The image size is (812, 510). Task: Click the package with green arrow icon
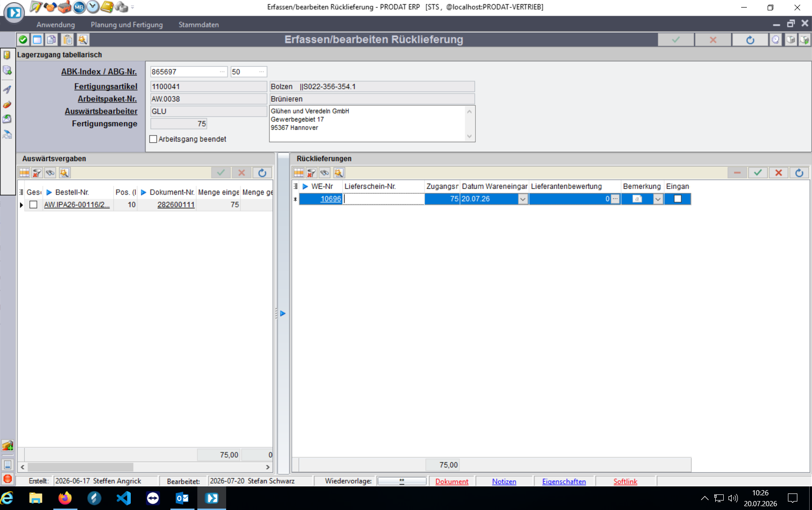coord(804,40)
